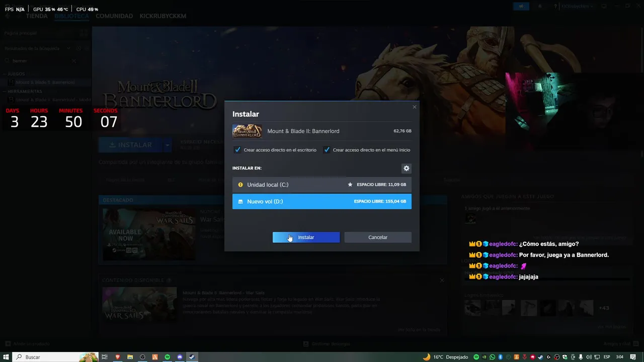Click warning icon on Unidad local (C:)
This screenshot has height=362, width=644.
pyautogui.click(x=240, y=185)
